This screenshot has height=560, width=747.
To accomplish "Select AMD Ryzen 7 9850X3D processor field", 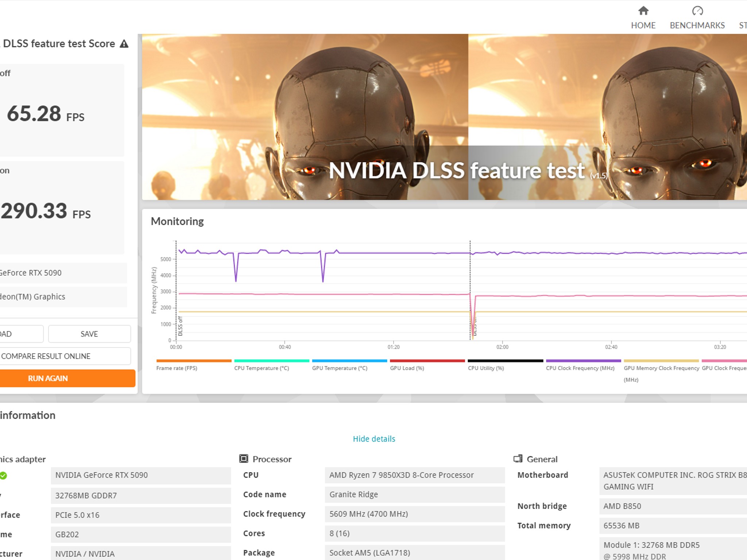I will point(415,475).
